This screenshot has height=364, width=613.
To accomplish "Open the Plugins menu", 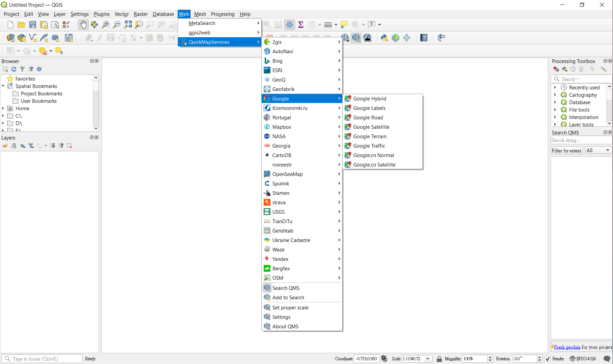I will (x=101, y=14).
